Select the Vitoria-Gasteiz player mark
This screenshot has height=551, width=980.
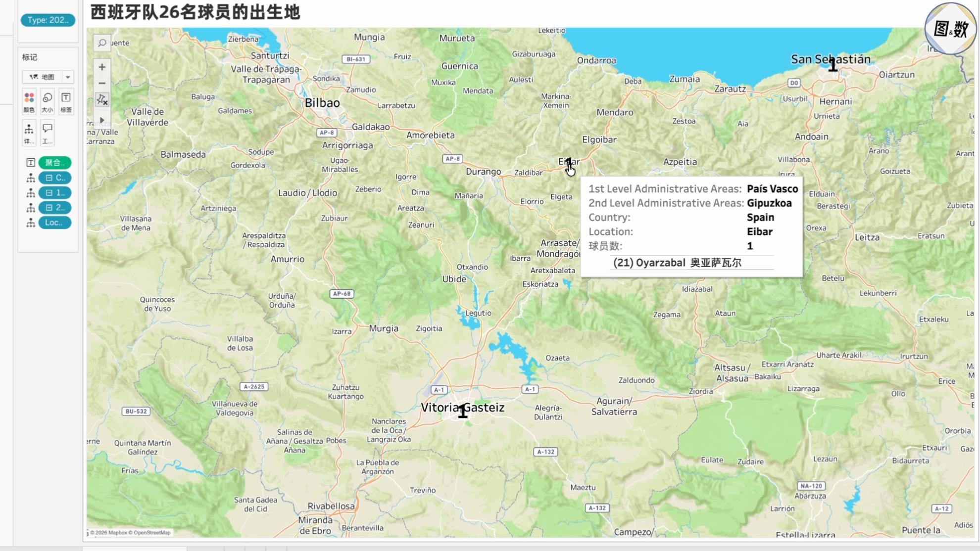click(462, 411)
